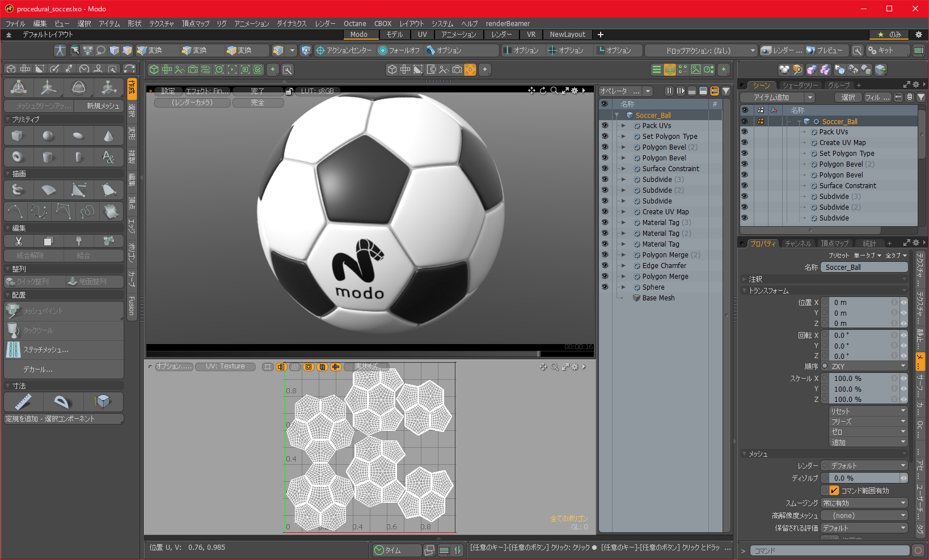
Task: Click the green camera icon in viewport toolbar
Action: pyautogui.click(x=193, y=70)
